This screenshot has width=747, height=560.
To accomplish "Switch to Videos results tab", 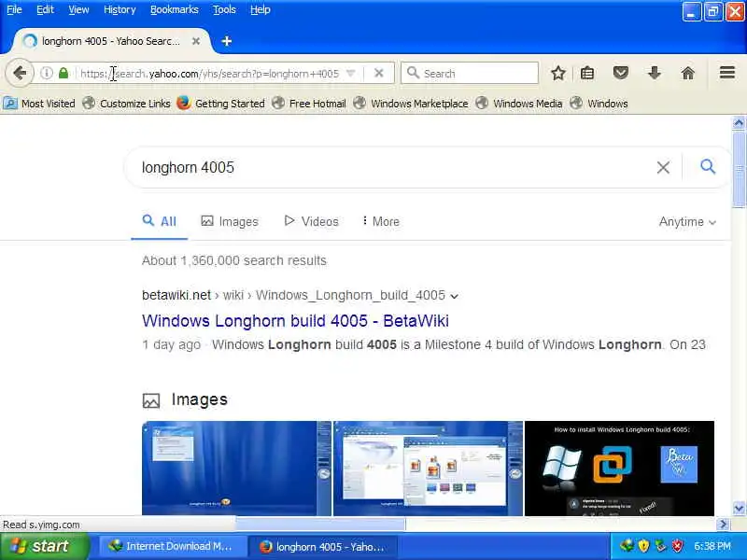I will click(x=311, y=221).
